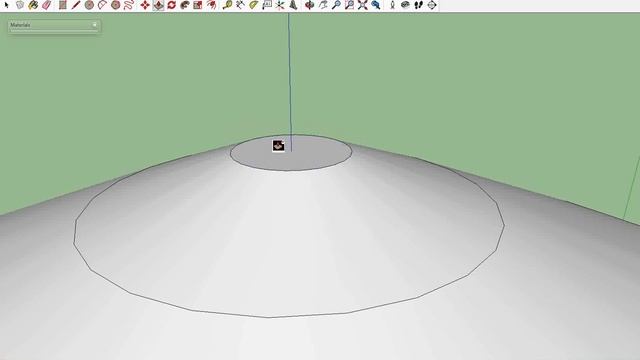Activate the Move tool

coord(145,5)
